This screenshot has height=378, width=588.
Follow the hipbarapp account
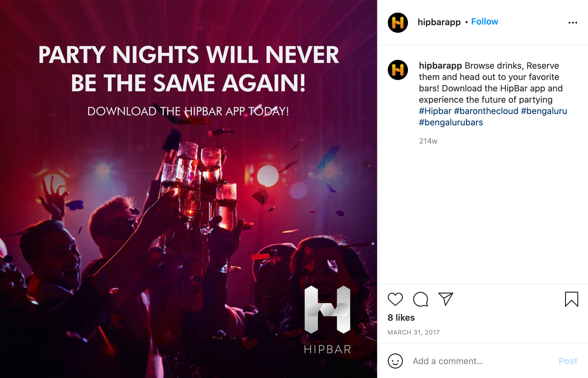coord(484,22)
